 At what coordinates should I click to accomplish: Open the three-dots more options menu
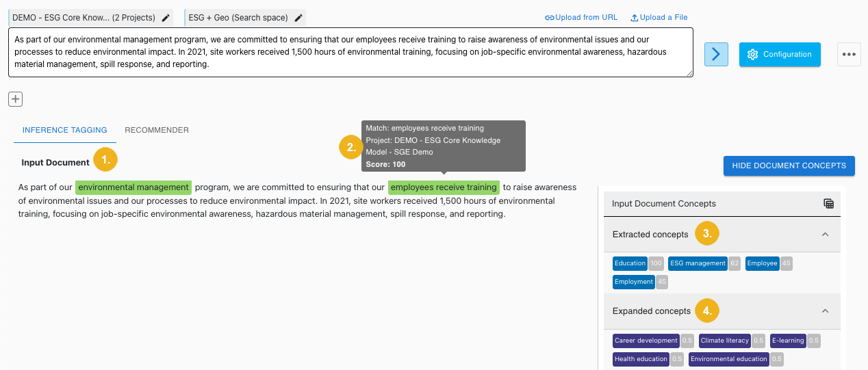(849, 54)
